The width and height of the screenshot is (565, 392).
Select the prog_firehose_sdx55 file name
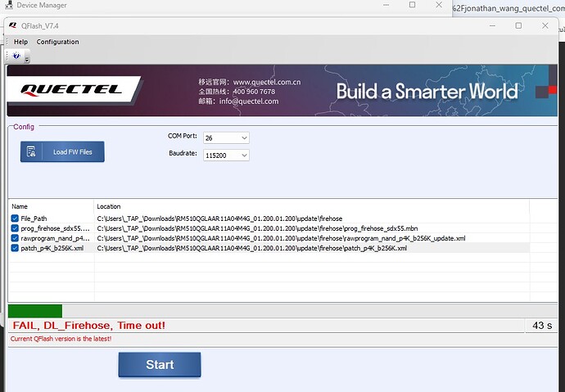[x=55, y=228]
